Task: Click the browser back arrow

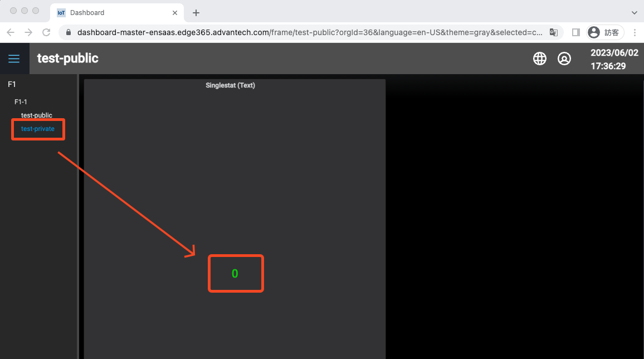Action: tap(10, 32)
